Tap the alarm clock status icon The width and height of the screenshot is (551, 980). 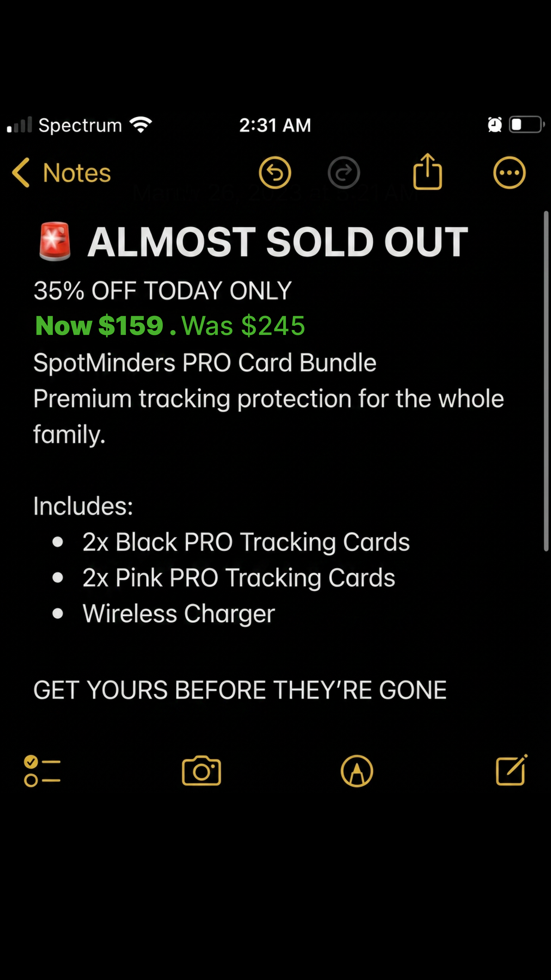coord(495,124)
